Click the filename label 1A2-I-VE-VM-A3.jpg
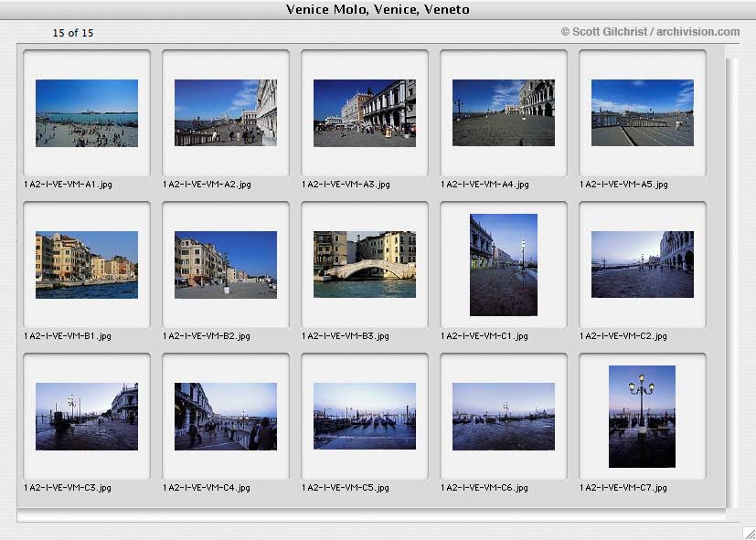 tap(346, 185)
